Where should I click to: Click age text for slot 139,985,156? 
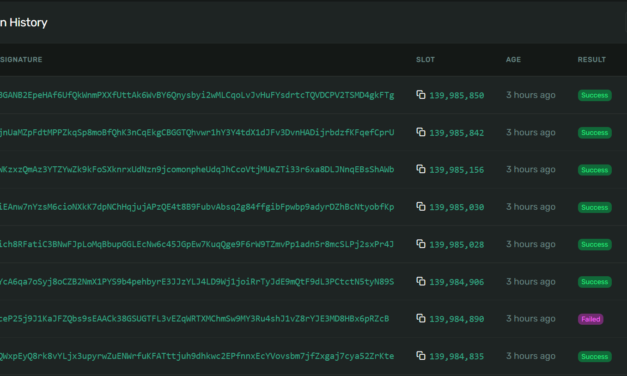(531, 170)
